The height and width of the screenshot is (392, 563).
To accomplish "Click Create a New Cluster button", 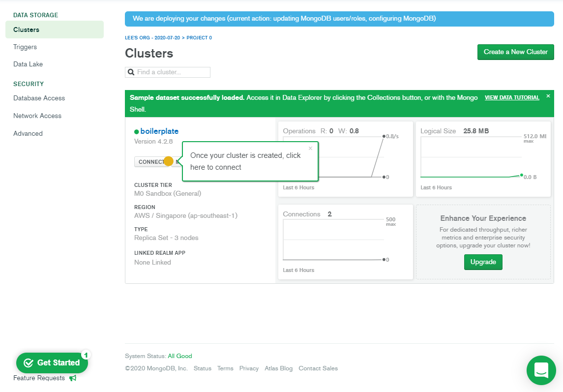I will click(516, 52).
